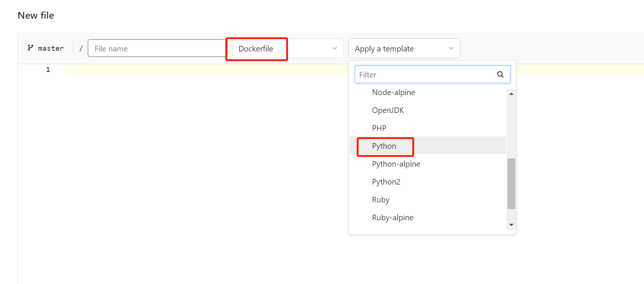Focus the File name input field
The image size is (644, 284).
pos(157,48)
